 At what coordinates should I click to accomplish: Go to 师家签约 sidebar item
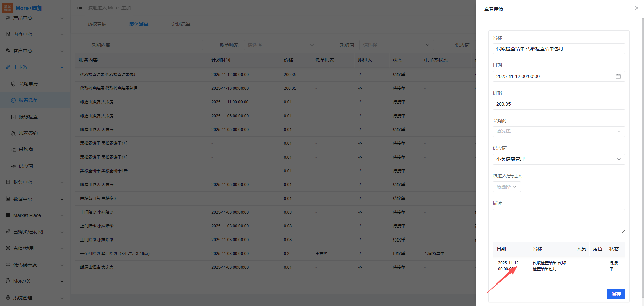(x=28, y=133)
